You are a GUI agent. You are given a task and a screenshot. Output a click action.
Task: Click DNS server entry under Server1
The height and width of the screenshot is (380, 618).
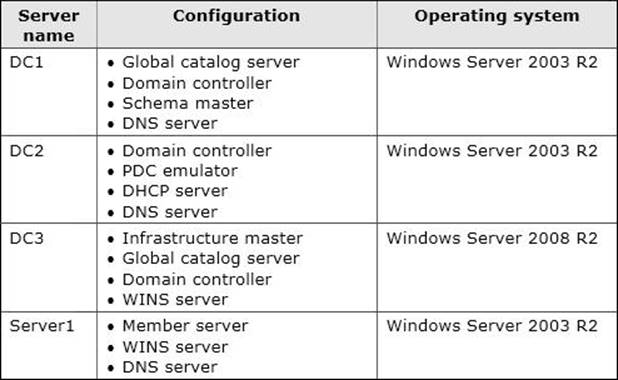(x=170, y=367)
